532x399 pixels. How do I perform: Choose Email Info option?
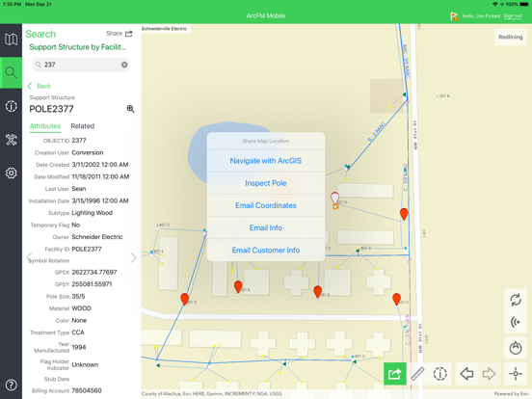(266, 228)
